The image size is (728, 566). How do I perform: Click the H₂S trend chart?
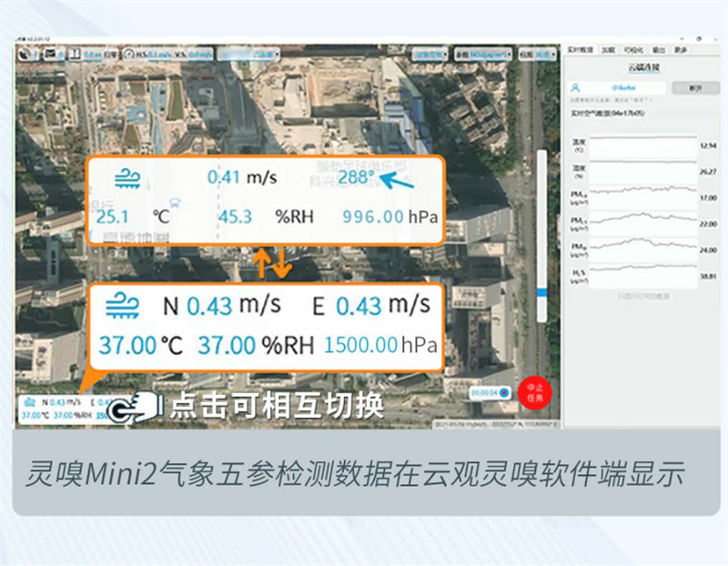[643, 277]
